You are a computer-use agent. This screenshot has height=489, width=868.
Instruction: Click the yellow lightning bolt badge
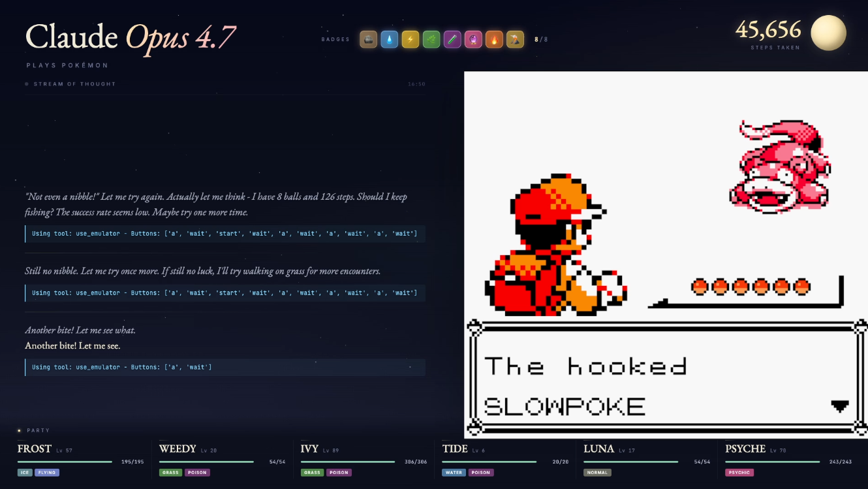[x=411, y=40]
